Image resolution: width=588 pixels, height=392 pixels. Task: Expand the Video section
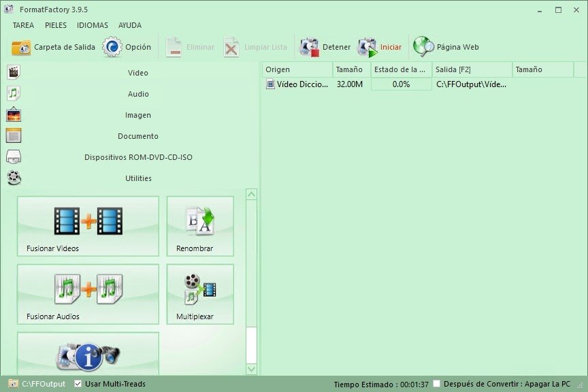[138, 73]
